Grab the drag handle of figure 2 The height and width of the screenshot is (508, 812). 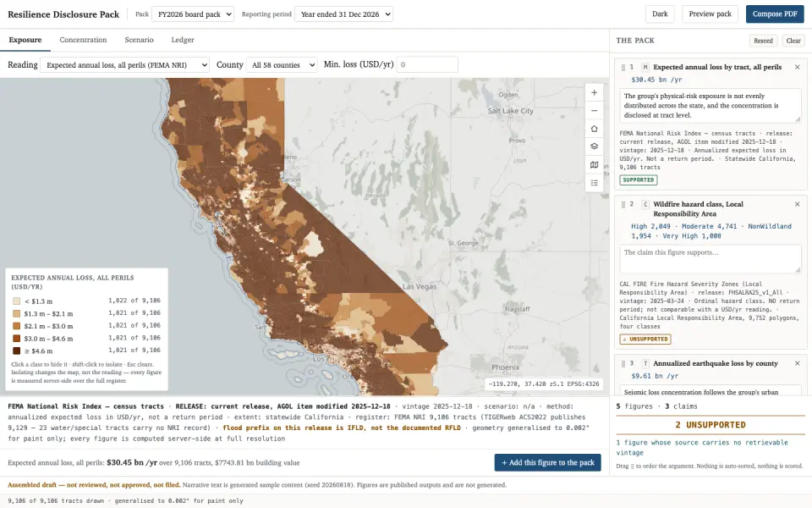click(623, 204)
